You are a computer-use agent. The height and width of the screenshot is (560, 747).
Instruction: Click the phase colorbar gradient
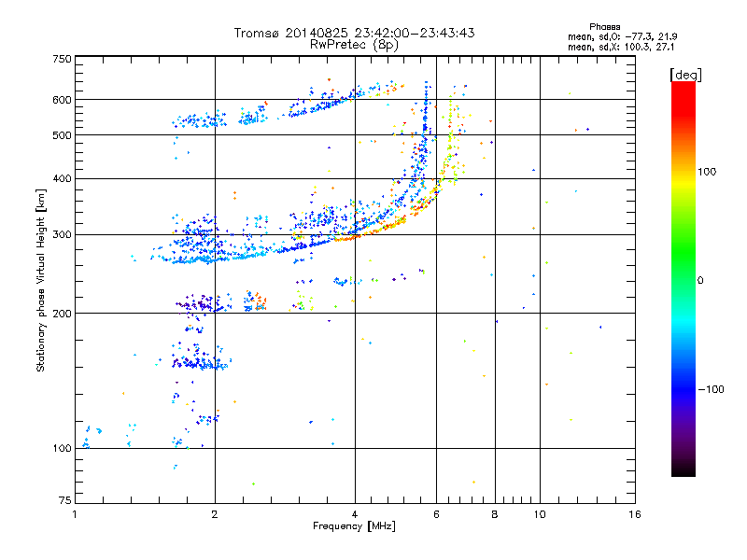(684, 278)
